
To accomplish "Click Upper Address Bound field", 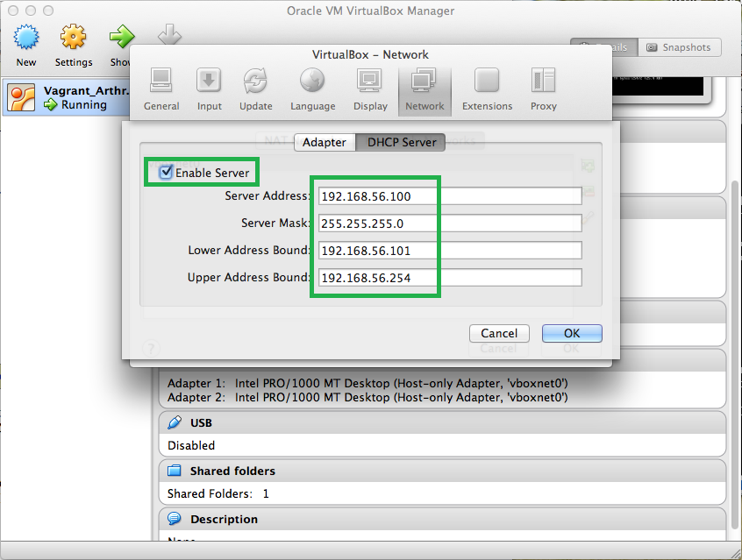I will [x=450, y=278].
